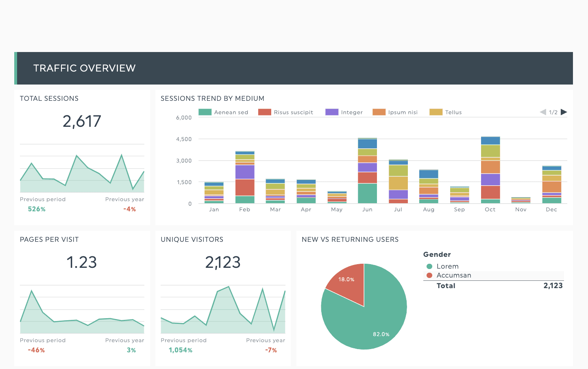Click the 526% previous period value
Viewport: 588px width, 369px height.
[x=37, y=209]
